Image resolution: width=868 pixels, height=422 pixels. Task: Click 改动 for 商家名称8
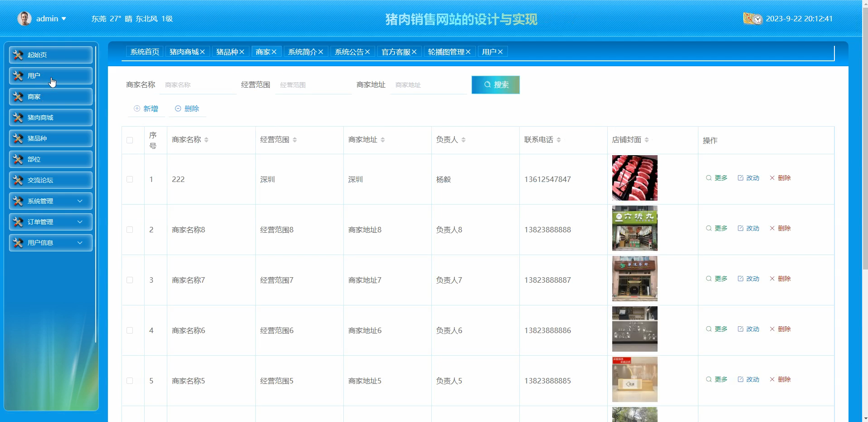click(x=749, y=228)
